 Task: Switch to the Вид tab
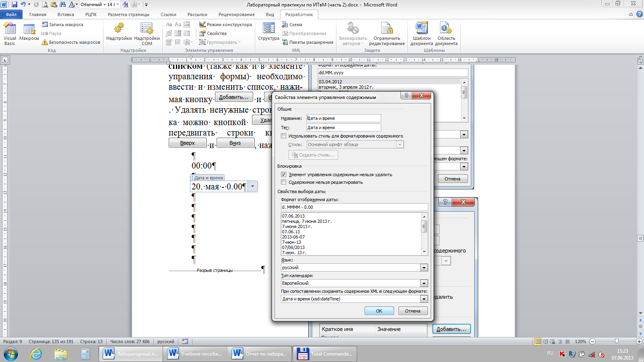tap(270, 14)
